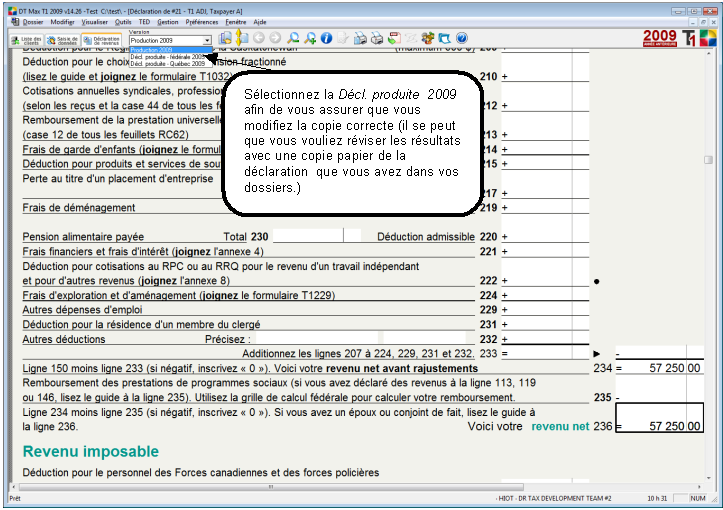Expand the Version dropdown arrow
The image size is (723, 510).
pyautogui.click(x=207, y=40)
